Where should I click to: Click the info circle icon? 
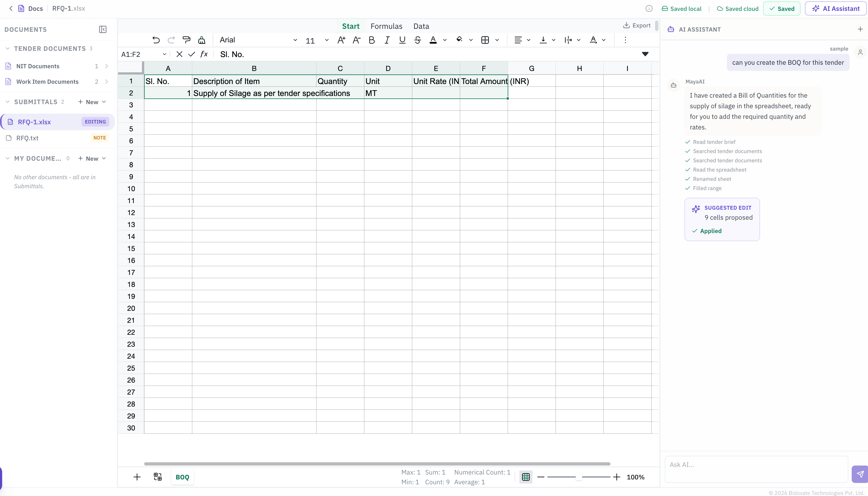click(x=649, y=8)
